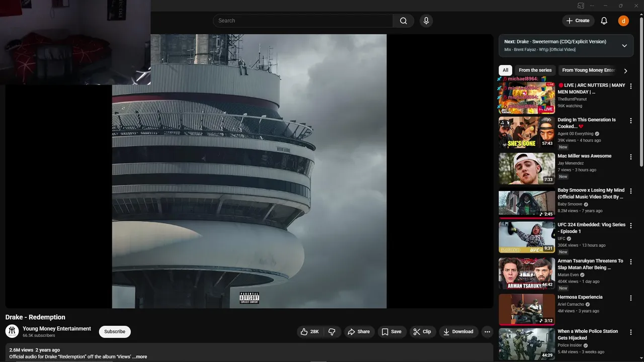
Task: Open options for Hermosa Experiencia
Action: click(631, 298)
